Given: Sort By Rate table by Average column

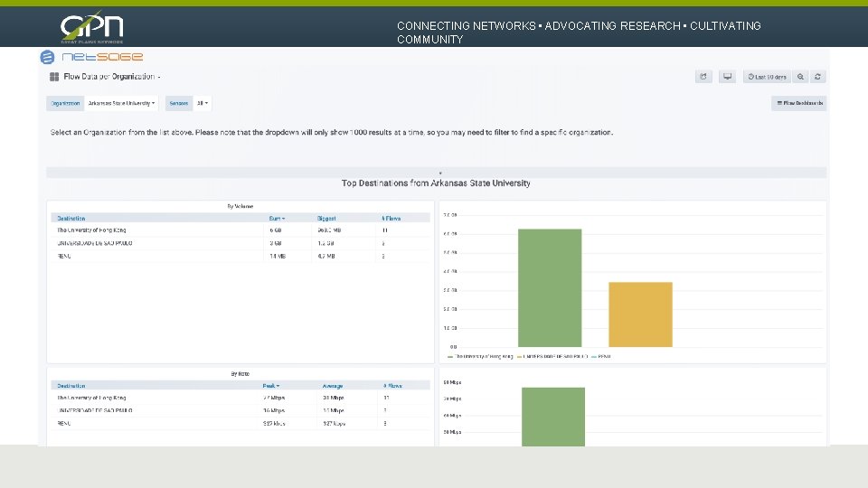Looking at the screenshot, I should (x=333, y=386).
